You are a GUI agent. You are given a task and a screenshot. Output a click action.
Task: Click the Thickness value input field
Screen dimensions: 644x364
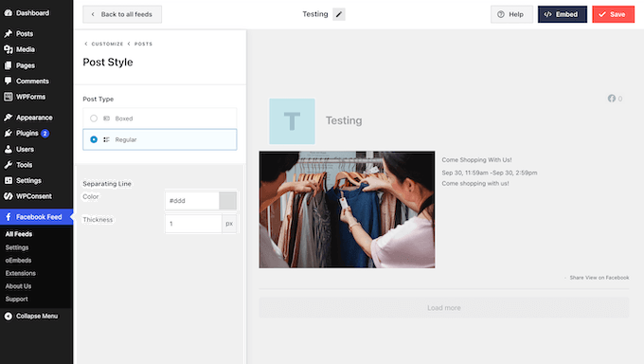point(193,224)
